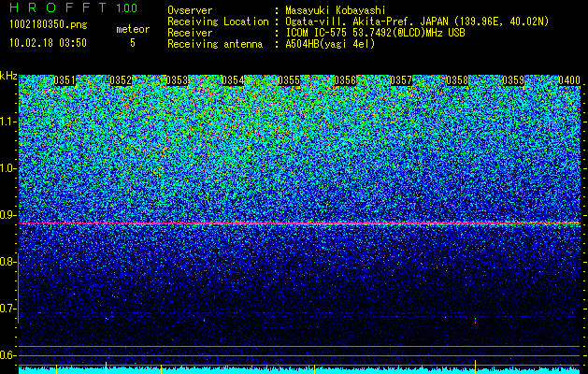Select the file name 1002180350.png
The width and height of the screenshot is (588, 374).
49,24
